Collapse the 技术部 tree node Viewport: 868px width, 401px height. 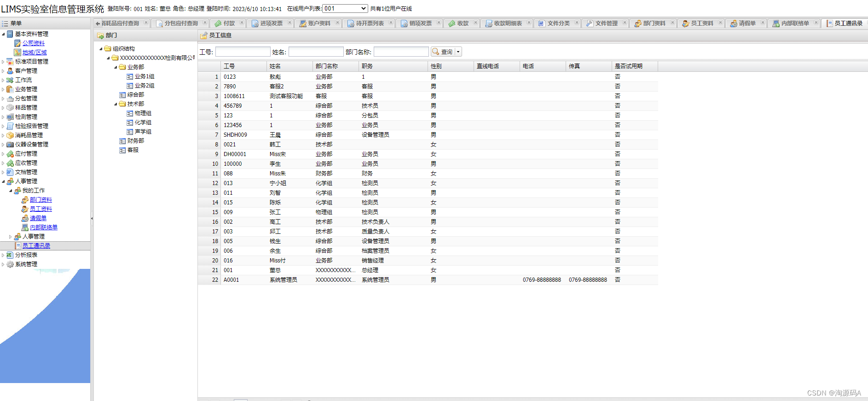[x=116, y=104]
